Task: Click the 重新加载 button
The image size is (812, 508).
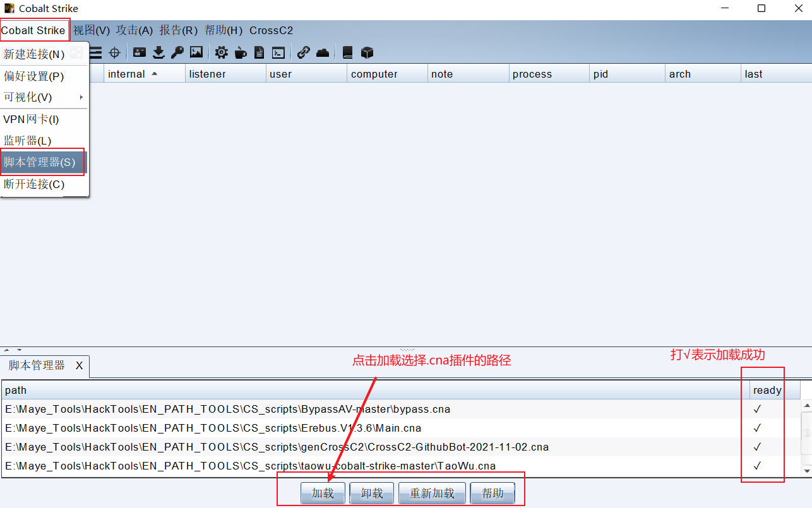Action: 432,493
